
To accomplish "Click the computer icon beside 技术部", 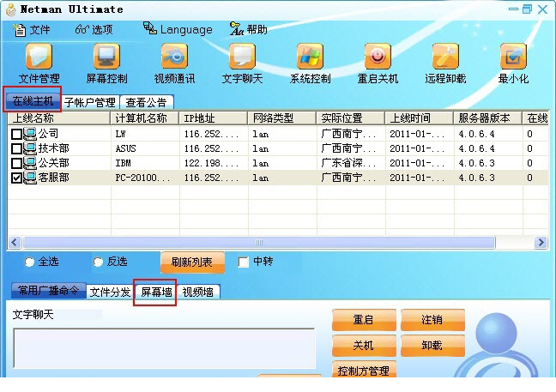I will click(x=30, y=148).
